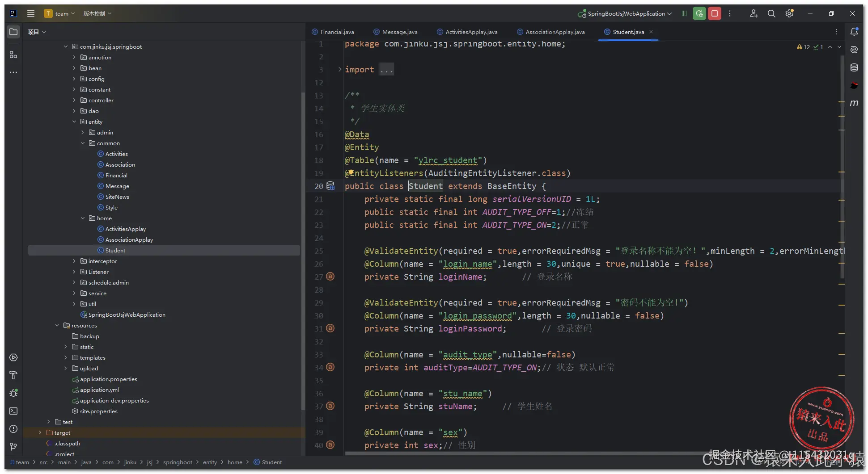Switch to the ActivitiesApplay.java tab
Screen dimensions: 868x474
pos(467,32)
